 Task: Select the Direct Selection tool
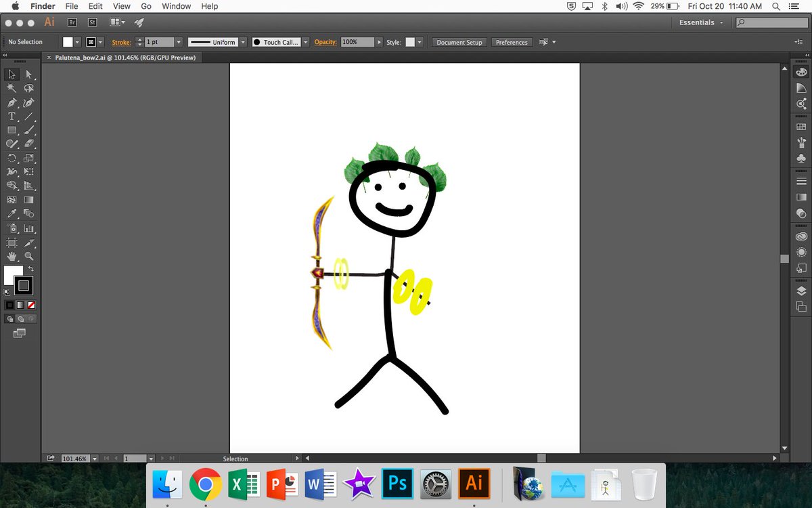pos(29,75)
